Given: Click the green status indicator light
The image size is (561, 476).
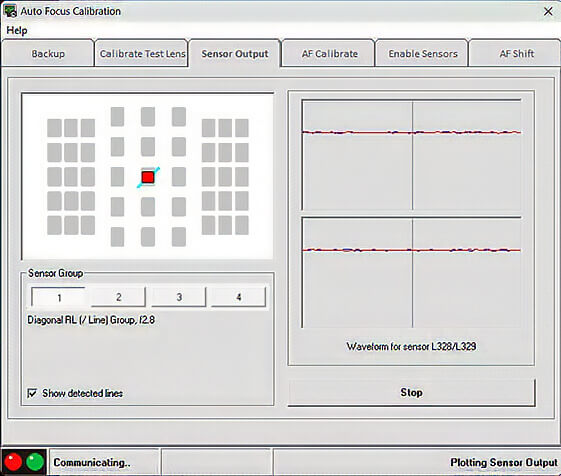Looking at the screenshot, I should pos(35,462).
